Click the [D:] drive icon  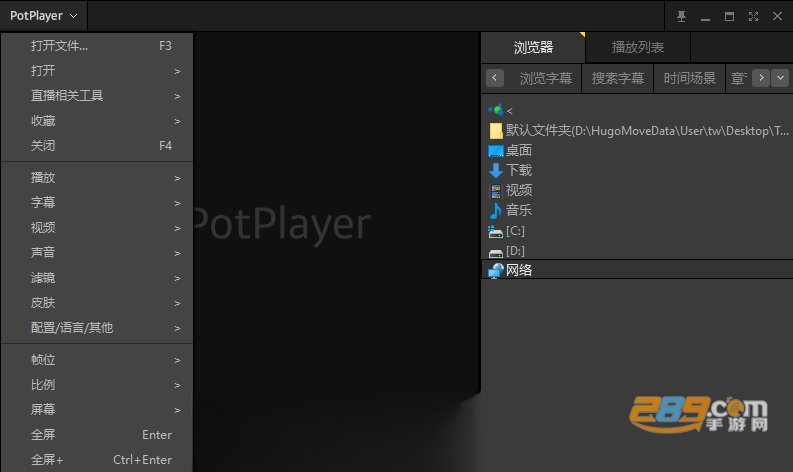pos(496,252)
